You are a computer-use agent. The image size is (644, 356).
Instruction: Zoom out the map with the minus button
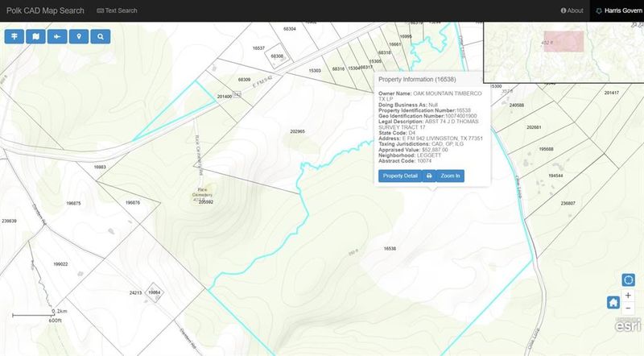629,308
